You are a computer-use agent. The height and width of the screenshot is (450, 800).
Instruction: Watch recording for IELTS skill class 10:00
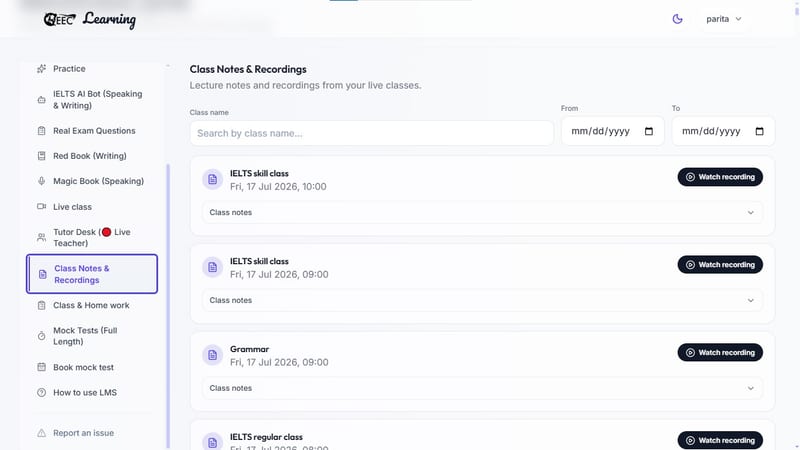pyautogui.click(x=720, y=177)
